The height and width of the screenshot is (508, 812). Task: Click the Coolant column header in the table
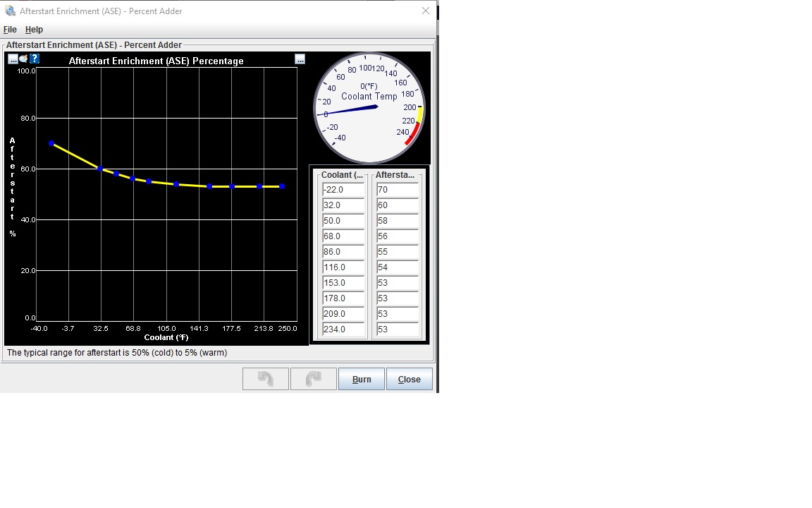pos(343,175)
